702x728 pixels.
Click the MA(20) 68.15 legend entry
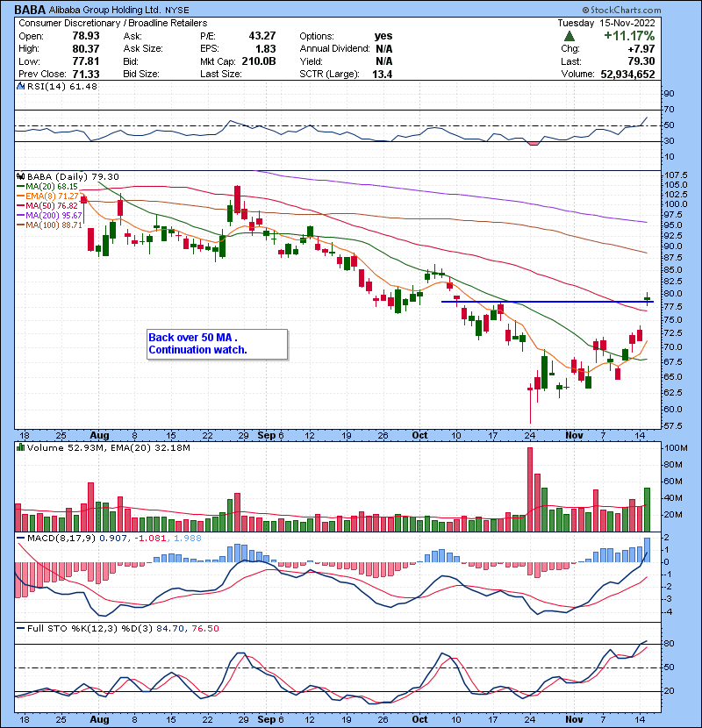point(48,187)
